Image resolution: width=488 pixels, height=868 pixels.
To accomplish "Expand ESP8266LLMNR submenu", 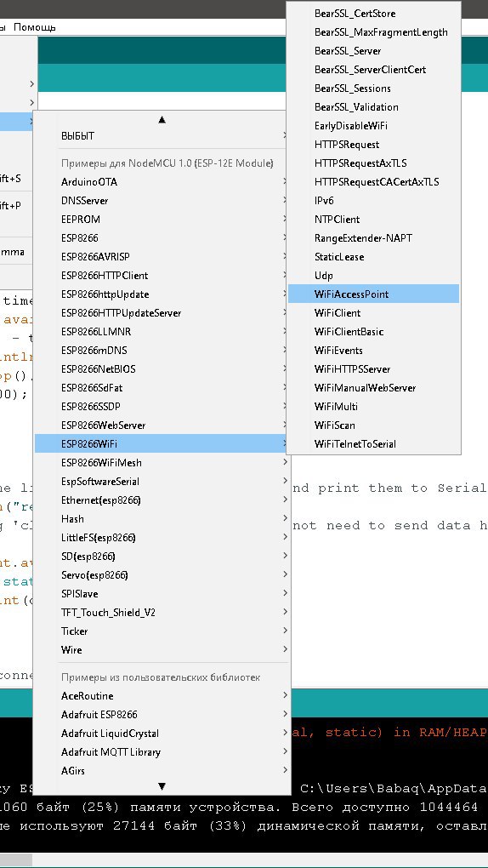I will (162, 332).
